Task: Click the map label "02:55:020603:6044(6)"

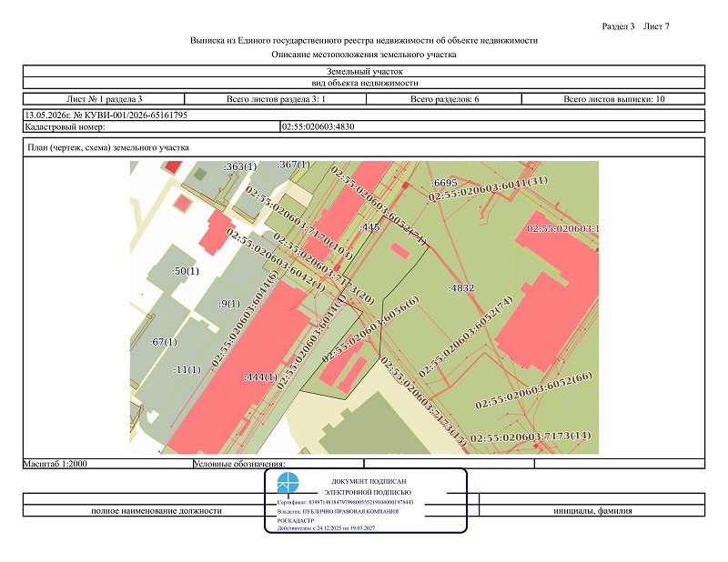Action: [245, 318]
